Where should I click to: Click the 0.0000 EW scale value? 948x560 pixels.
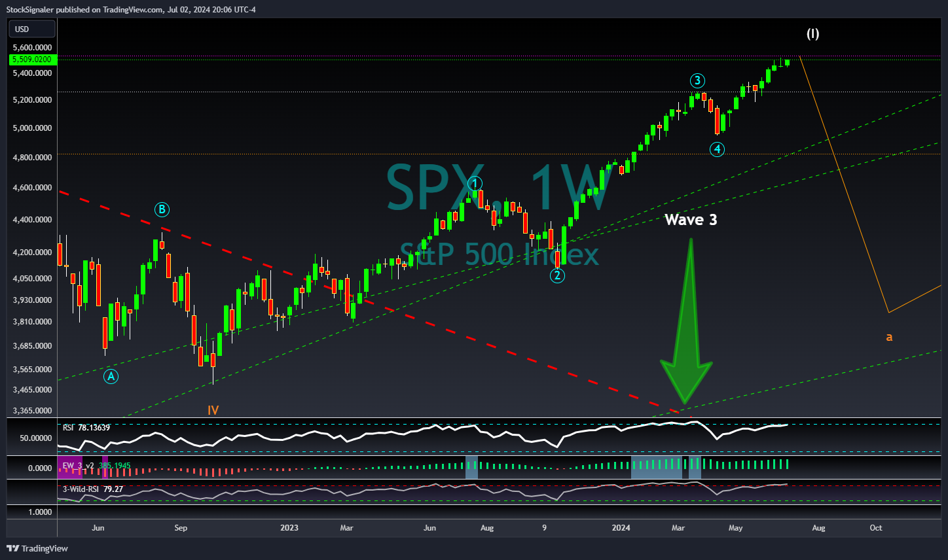(x=40, y=468)
